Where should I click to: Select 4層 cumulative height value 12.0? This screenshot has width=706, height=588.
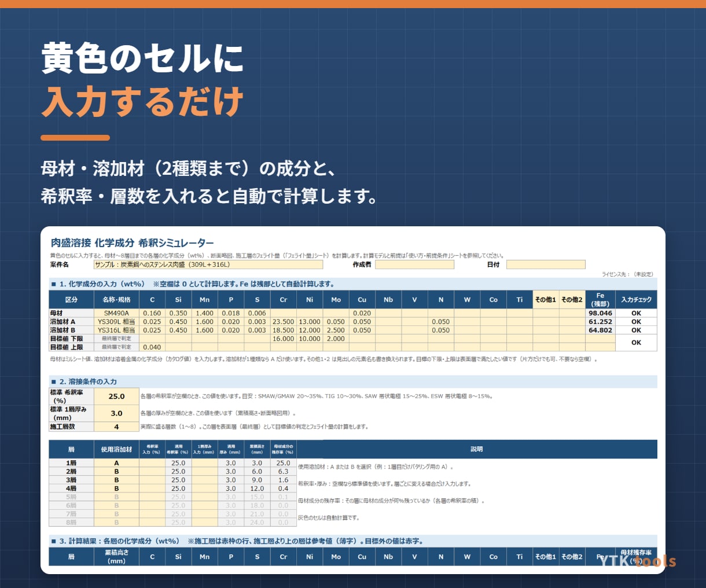coord(257,488)
